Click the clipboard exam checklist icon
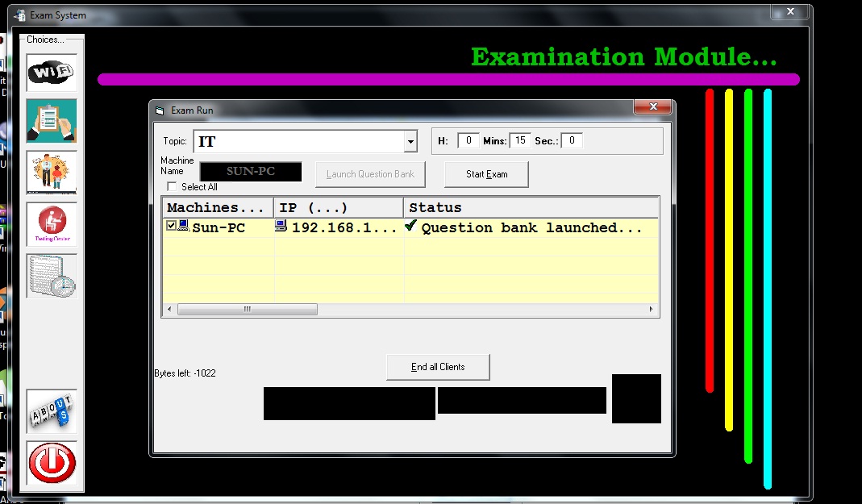The height and width of the screenshot is (504, 862). [x=52, y=121]
